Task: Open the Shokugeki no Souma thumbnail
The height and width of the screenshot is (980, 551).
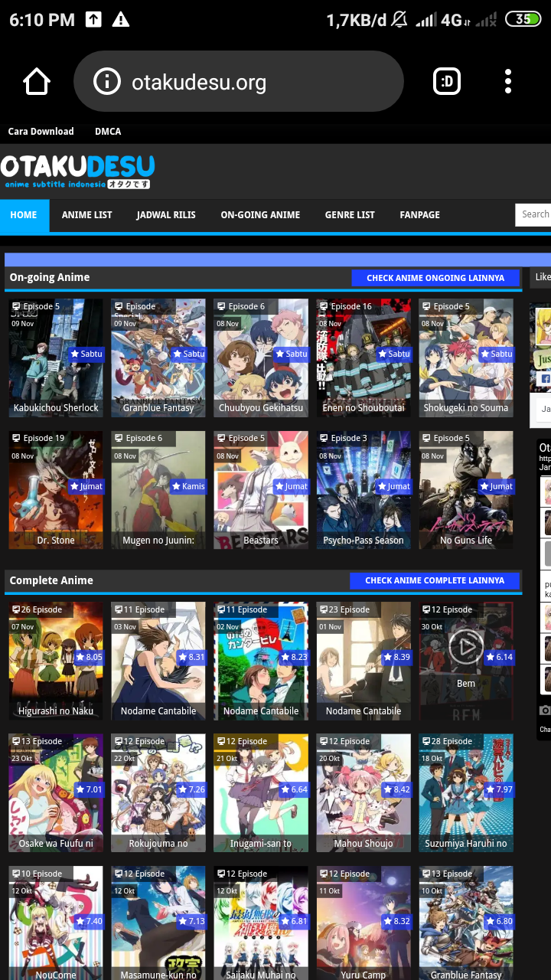Action: (x=466, y=358)
